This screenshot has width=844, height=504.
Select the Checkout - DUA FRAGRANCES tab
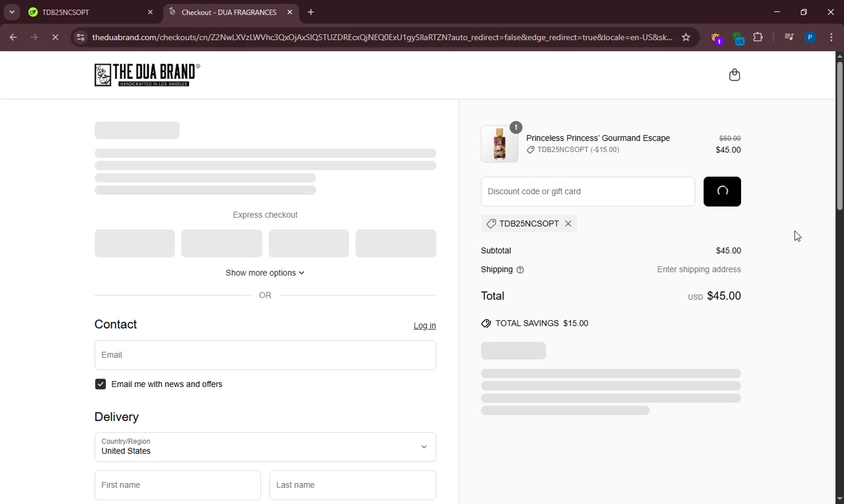(231, 12)
